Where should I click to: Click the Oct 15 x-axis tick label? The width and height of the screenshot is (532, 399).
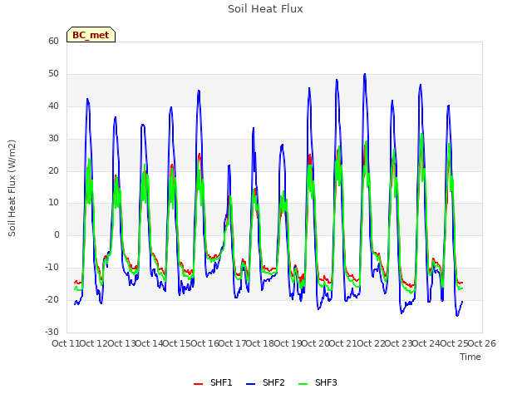(x=176, y=343)
